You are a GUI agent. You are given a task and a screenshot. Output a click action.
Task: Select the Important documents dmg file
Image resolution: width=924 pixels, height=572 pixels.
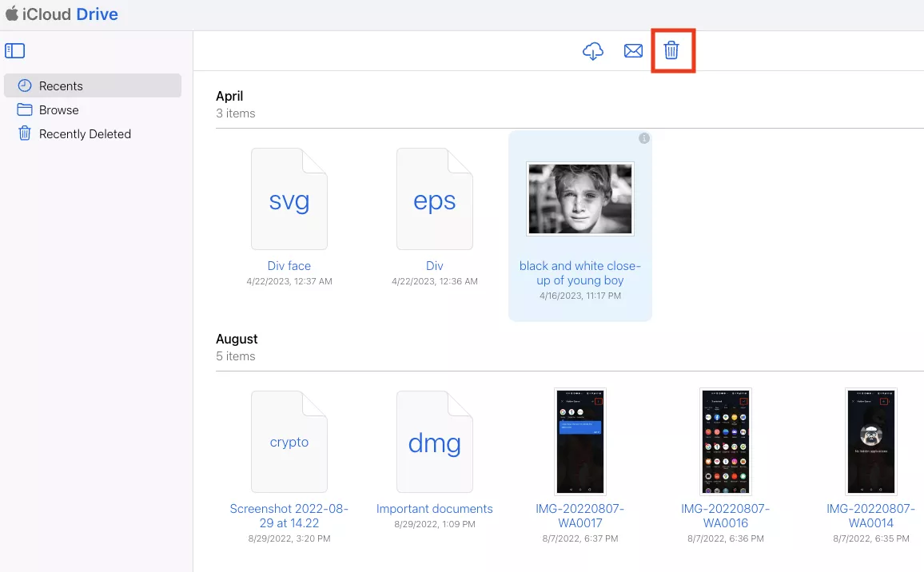click(434, 442)
